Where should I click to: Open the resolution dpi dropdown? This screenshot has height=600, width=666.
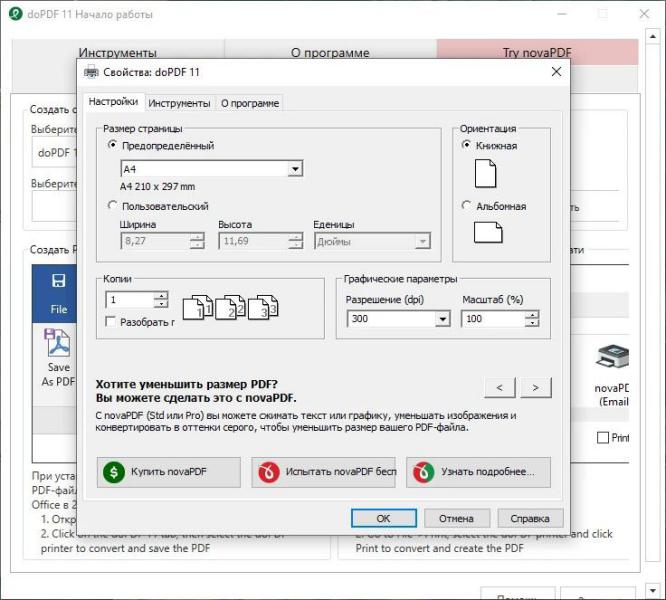[x=442, y=318]
